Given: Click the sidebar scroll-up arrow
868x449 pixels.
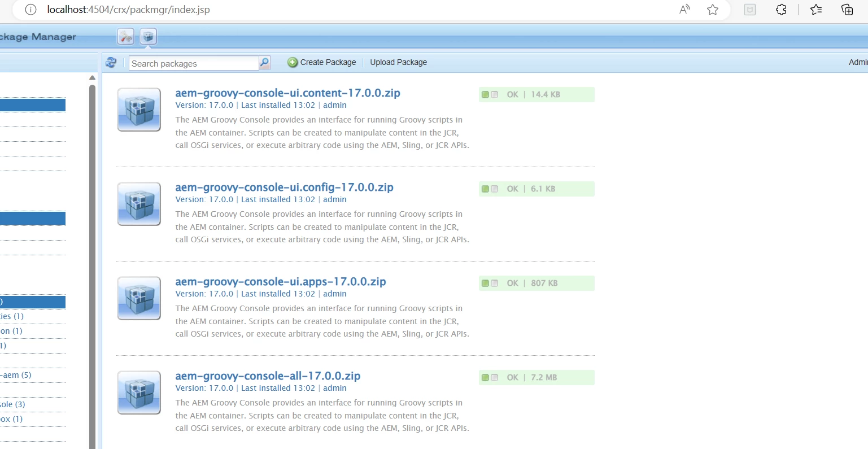Looking at the screenshot, I should click(93, 77).
